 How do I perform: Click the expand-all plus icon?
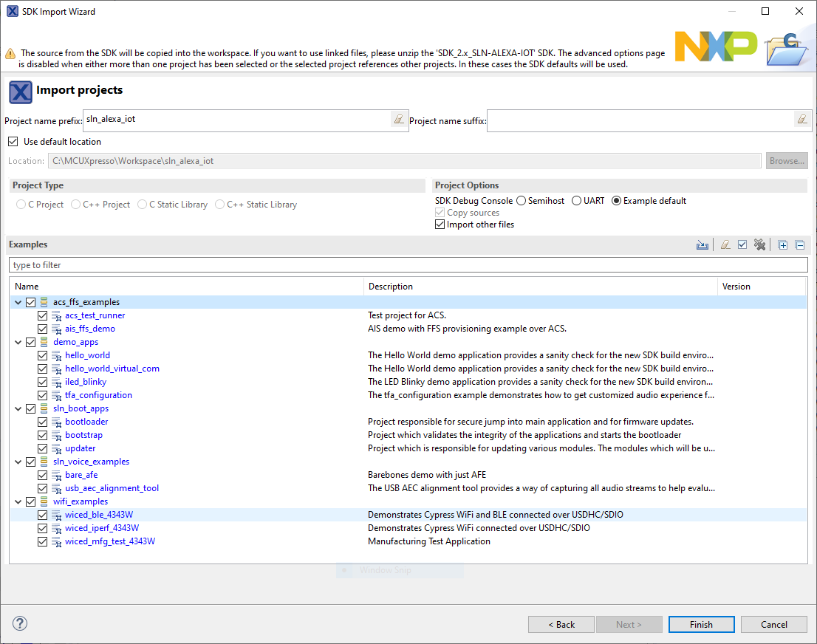(783, 245)
